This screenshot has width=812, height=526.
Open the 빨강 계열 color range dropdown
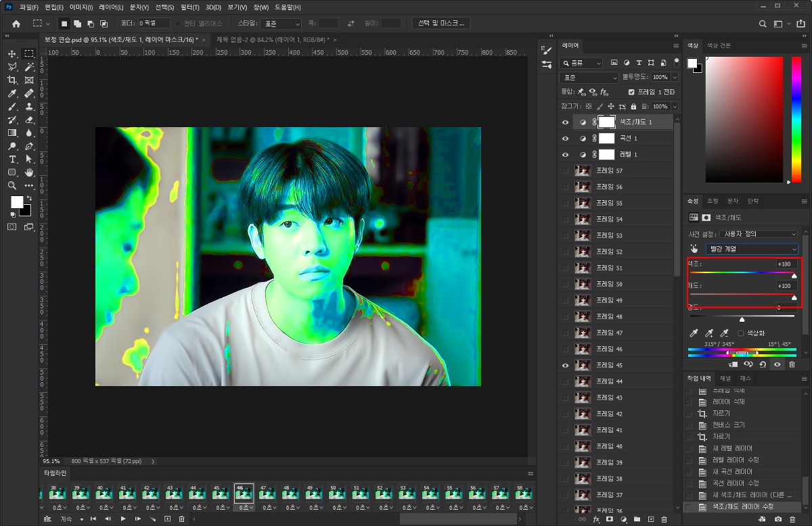click(x=752, y=249)
